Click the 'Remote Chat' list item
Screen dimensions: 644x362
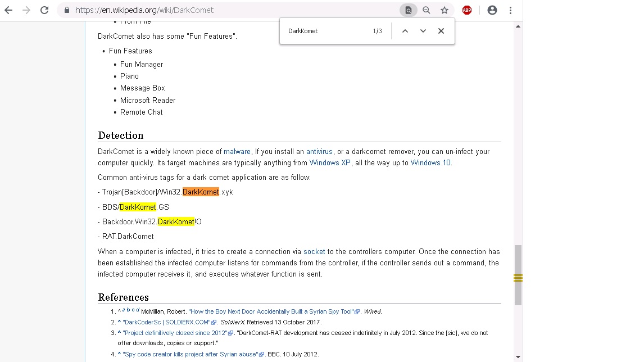[x=142, y=112]
